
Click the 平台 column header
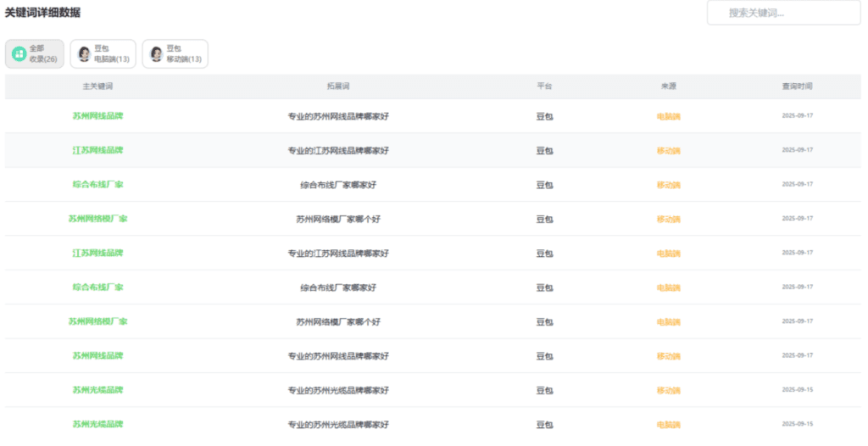click(x=544, y=86)
